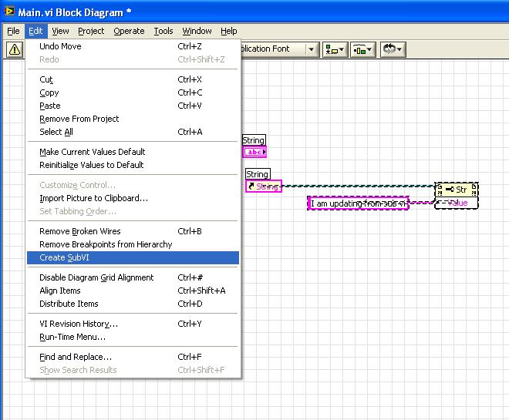Choose Distribute Items menu entry
The height and width of the screenshot is (420, 509).
pos(133,304)
